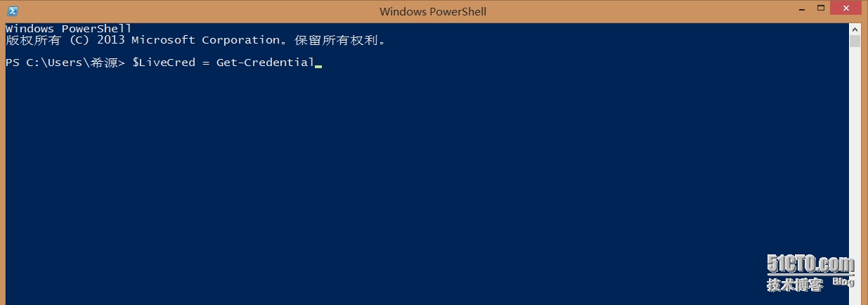Click the Get-Credential cmdlet text
Viewport: 868px width, 305px height.
(x=265, y=63)
